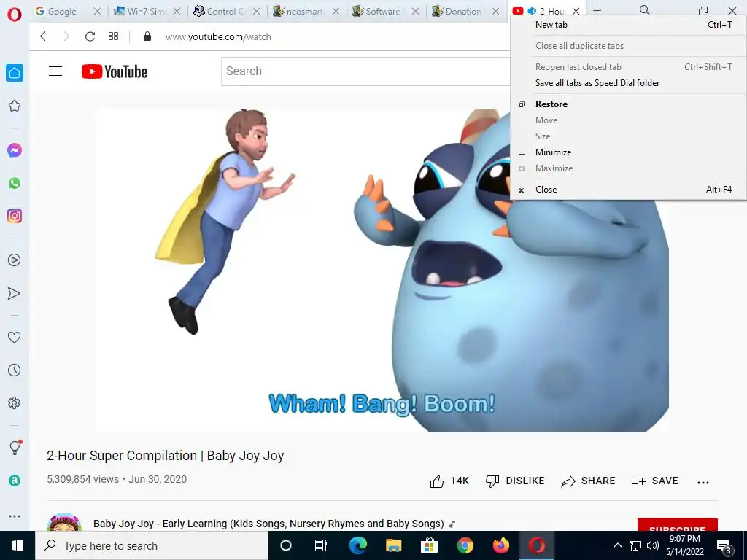Open the volume control in tray
Image resolution: width=747 pixels, height=560 pixels.
(x=653, y=545)
